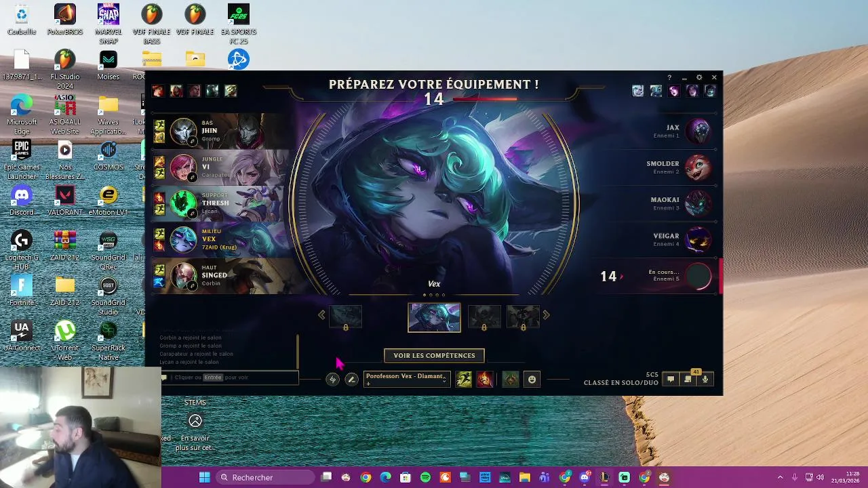Open Discord desktop shortcut

pyautogui.click(x=22, y=201)
